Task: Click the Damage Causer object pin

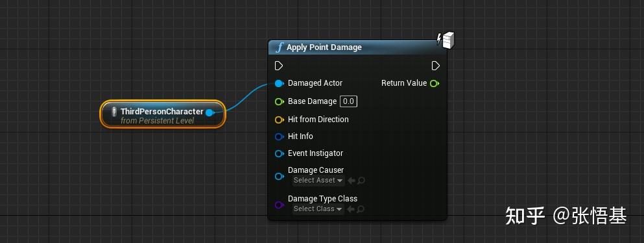Action: (x=280, y=176)
